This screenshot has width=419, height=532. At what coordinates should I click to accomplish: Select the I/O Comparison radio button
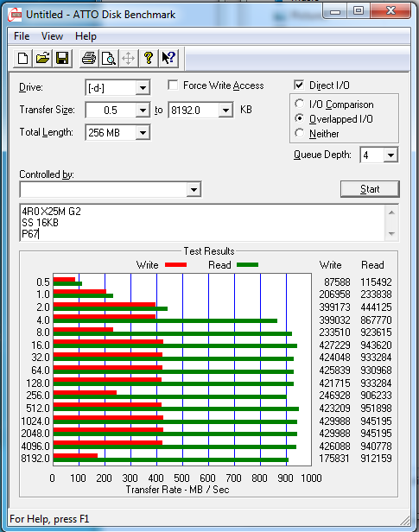[x=299, y=104]
